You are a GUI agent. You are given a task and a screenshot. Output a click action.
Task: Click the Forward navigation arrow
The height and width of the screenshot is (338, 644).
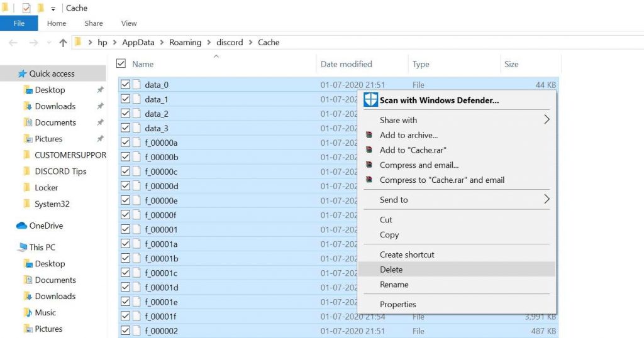click(33, 43)
